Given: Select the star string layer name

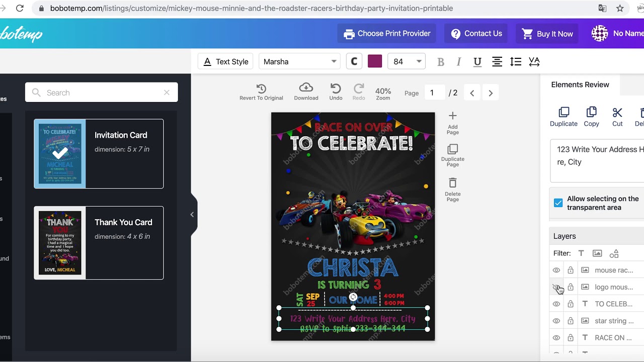Looking at the screenshot, I should tap(614, 321).
